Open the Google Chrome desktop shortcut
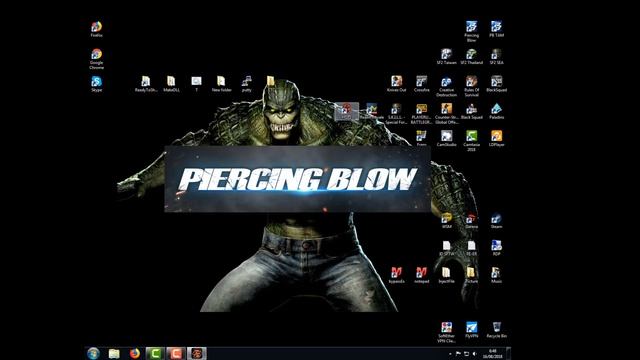This screenshot has height=360, width=640. [96, 58]
